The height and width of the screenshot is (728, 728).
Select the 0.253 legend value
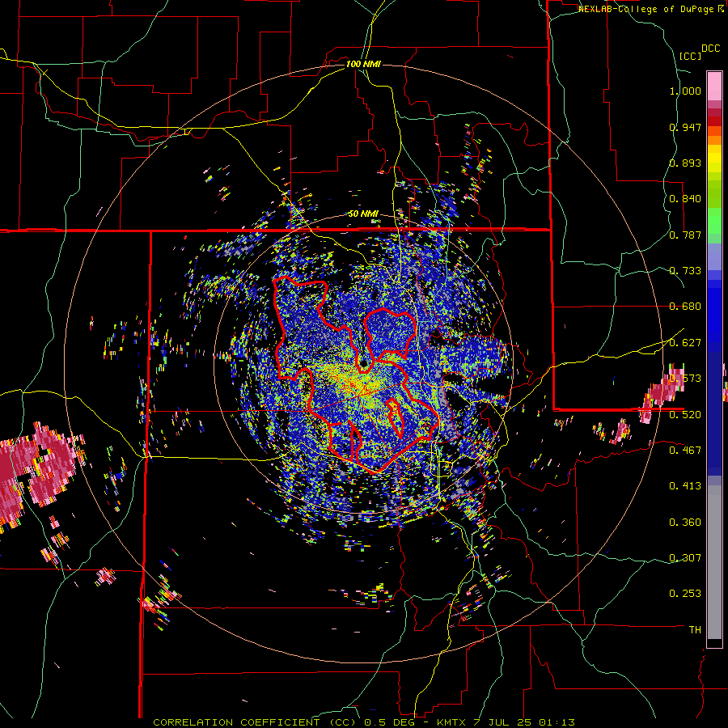[685, 594]
